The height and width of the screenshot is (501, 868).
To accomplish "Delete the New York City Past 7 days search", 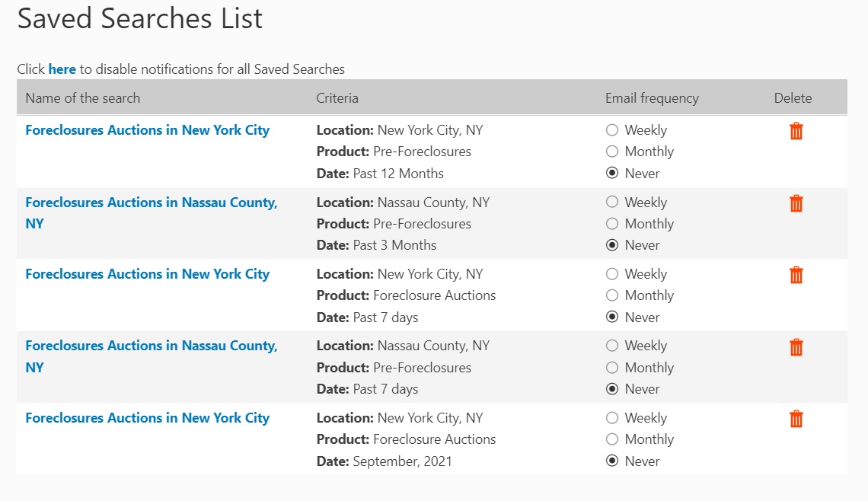I will [x=796, y=275].
